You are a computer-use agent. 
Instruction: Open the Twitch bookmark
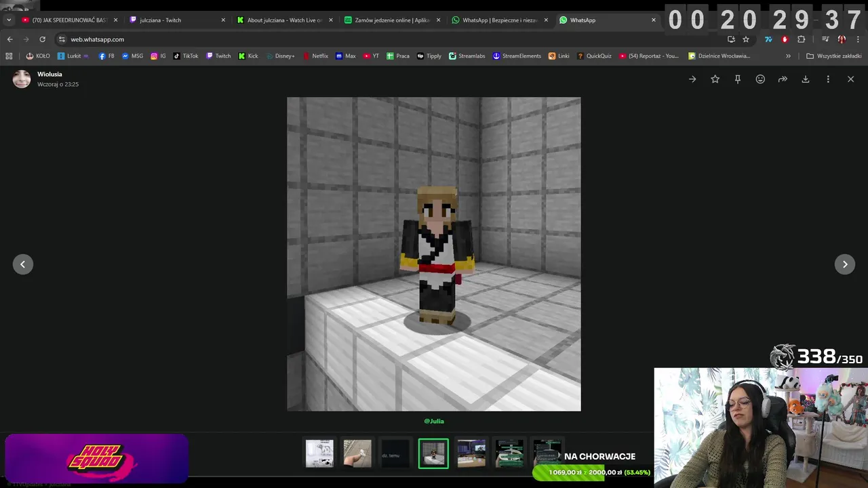[218, 56]
